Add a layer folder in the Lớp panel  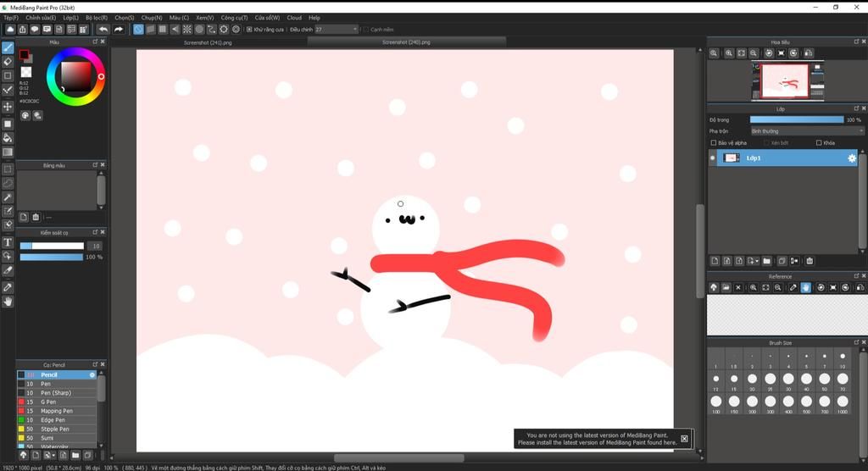[766, 261]
